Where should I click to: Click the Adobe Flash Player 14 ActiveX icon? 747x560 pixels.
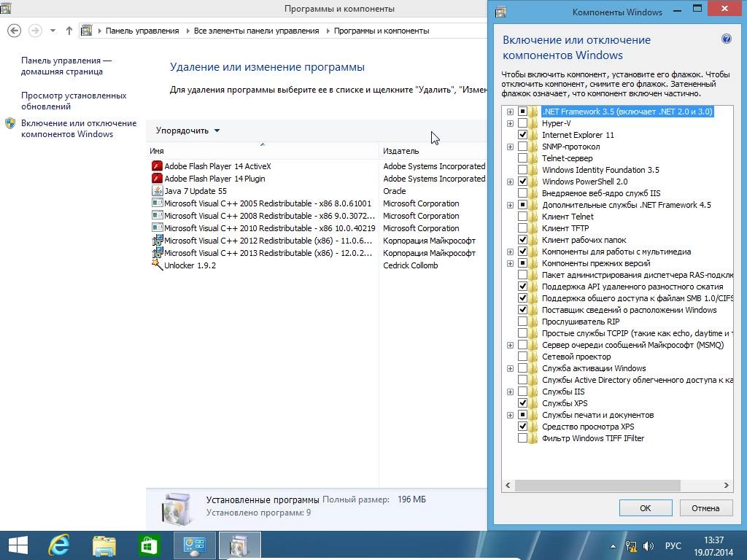pos(157,166)
